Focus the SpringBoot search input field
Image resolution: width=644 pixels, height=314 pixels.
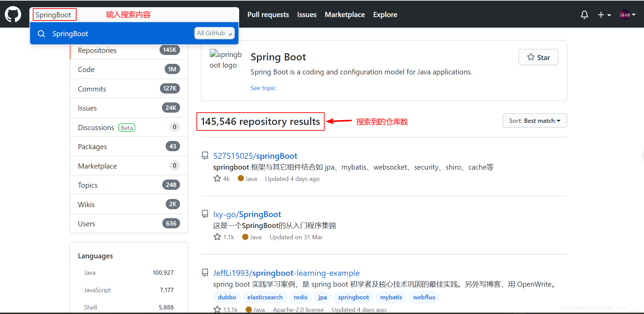pyautogui.click(x=134, y=15)
